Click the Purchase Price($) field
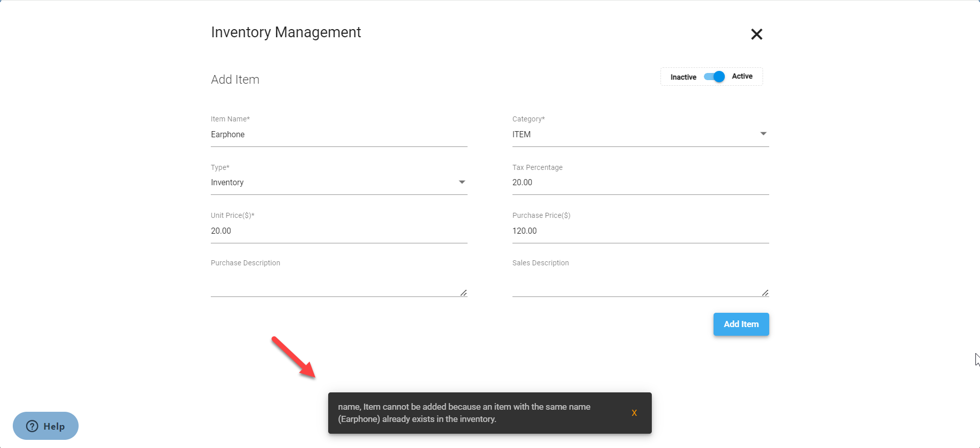Viewport: 980px width, 448px height. coord(640,231)
